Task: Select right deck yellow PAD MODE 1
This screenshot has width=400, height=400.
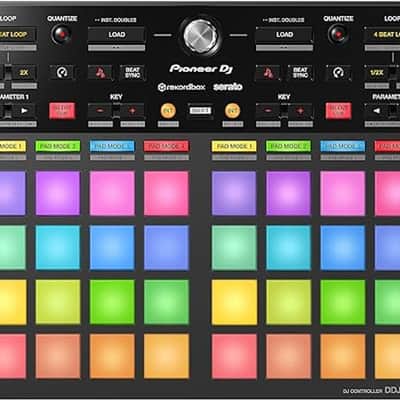Action: [x=234, y=146]
